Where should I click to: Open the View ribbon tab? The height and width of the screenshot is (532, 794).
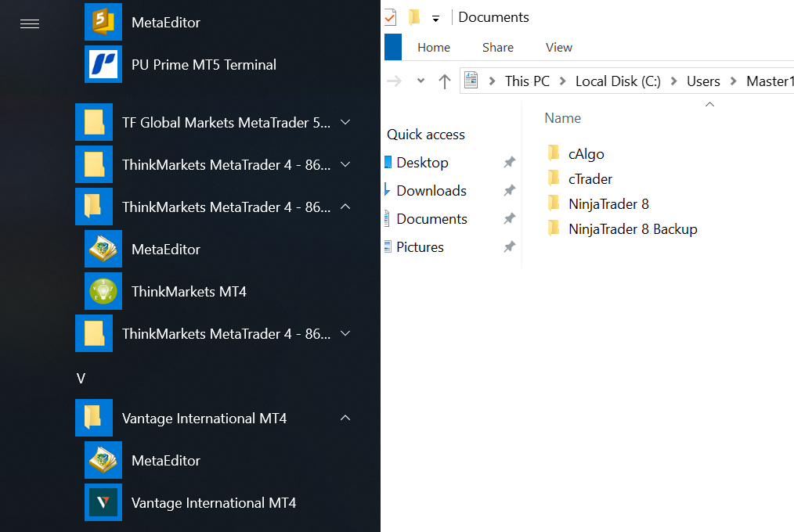pos(559,48)
